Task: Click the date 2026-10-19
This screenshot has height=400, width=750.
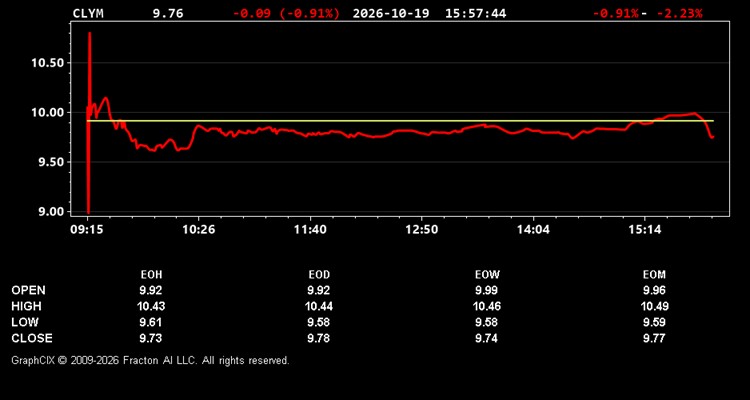Action: pos(391,13)
